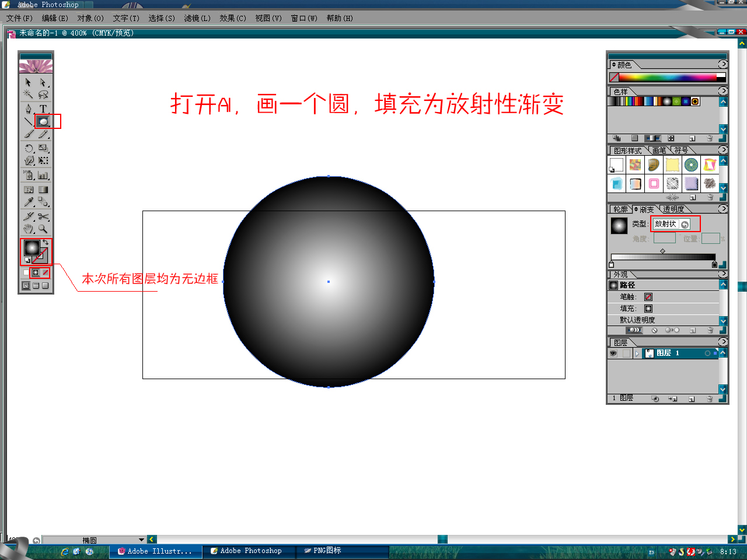
Task: Switch to the 符号 tab
Action: [x=681, y=150]
